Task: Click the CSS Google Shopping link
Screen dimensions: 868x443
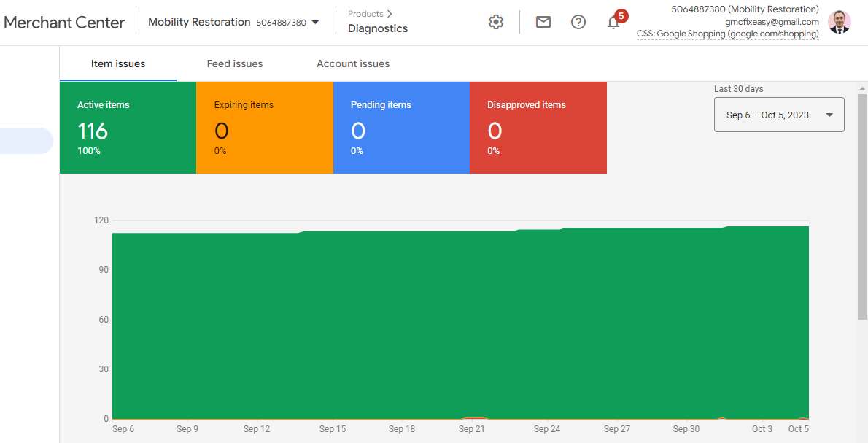Action: tap(727, 34)
